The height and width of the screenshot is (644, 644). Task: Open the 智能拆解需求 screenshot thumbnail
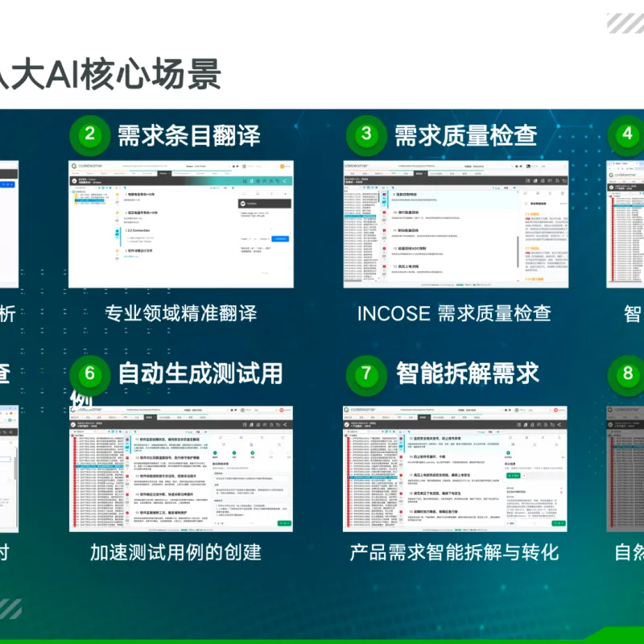click(455, 469)
